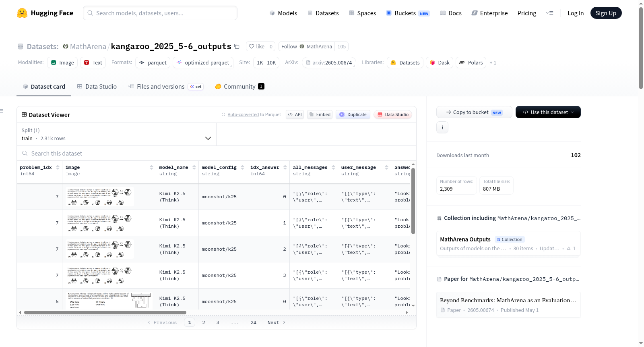Click Next page in pagination

point(277,322)
